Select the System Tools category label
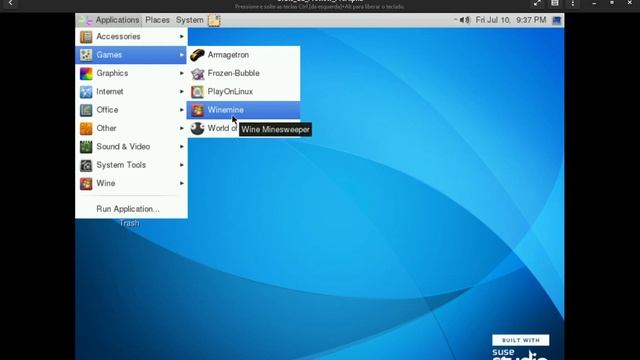 click(x=121, y=165)
